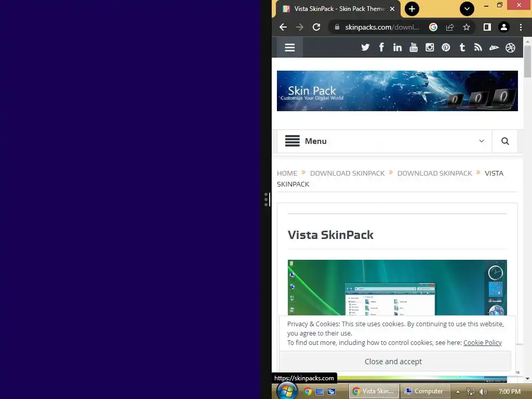The height and width of the screenshot is (399, 532).
Task: Reload the skinpacks.com page
Action: (x=316, y=27)
